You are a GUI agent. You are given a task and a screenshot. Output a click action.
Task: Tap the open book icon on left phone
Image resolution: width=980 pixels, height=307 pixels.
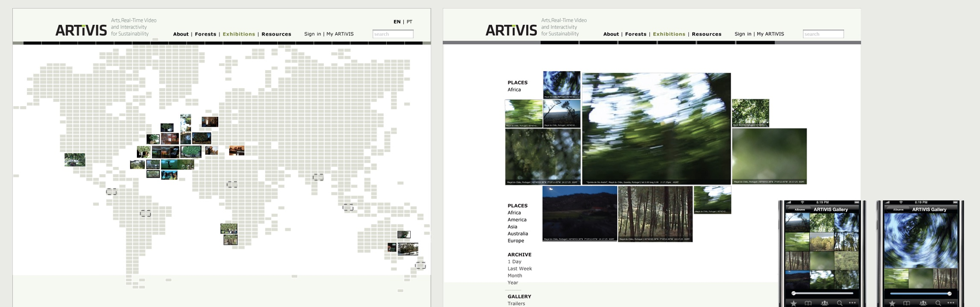(x=808, y=303)
